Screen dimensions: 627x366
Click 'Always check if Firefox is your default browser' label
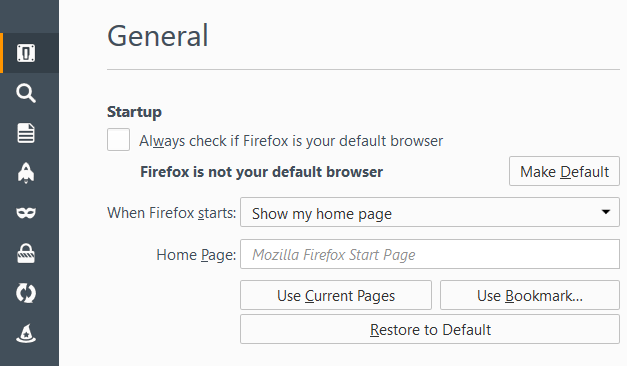[x=291, y=141]
